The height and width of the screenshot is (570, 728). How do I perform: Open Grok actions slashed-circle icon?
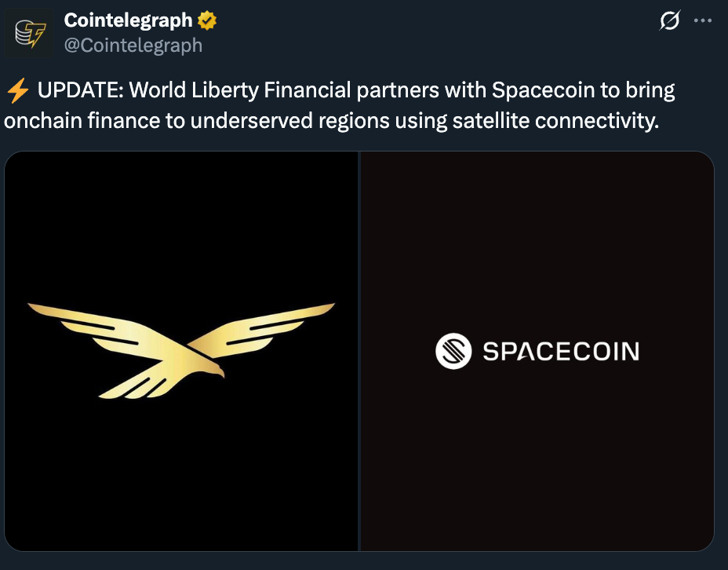click(669, 20)
